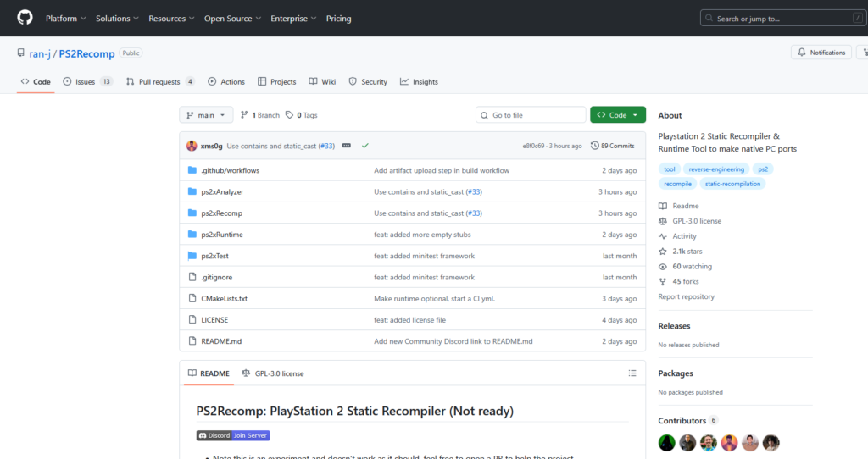The image size is (868, 459).
Task: Click the first contributor avatar
Action: pyautogui.click(x=666, y=442)
